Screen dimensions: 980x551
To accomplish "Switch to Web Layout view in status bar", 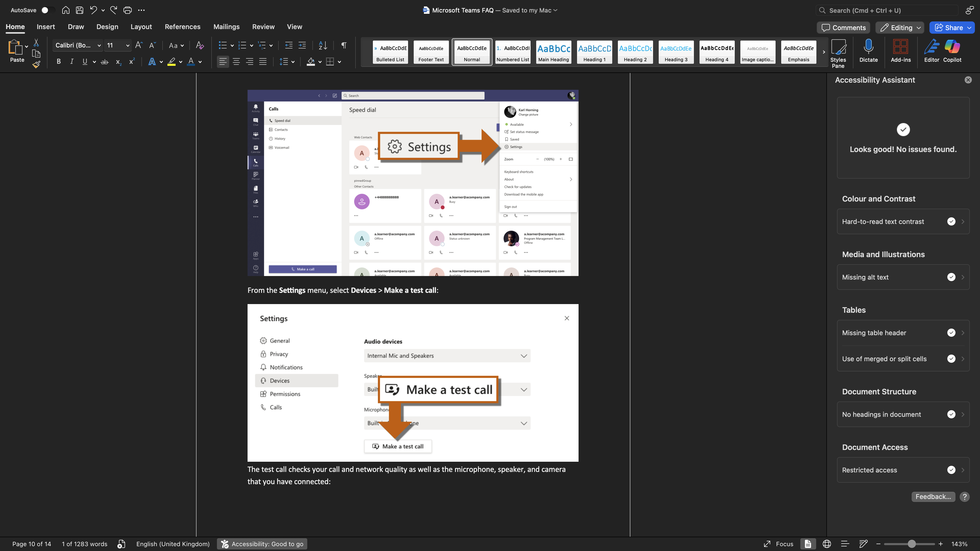I will (827, 544).
